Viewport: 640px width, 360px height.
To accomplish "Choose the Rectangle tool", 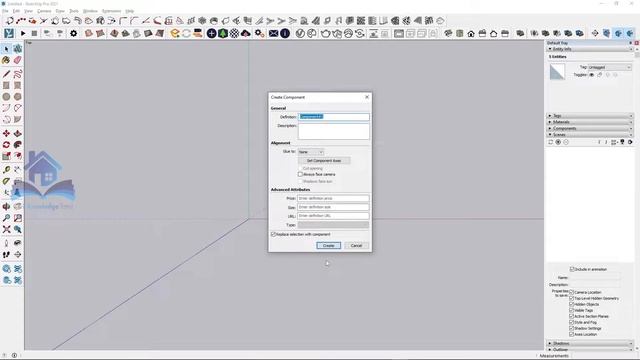I will pos(6,85).
